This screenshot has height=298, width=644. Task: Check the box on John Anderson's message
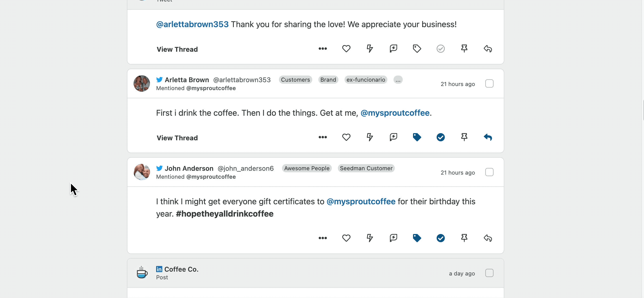coord(489,172)
